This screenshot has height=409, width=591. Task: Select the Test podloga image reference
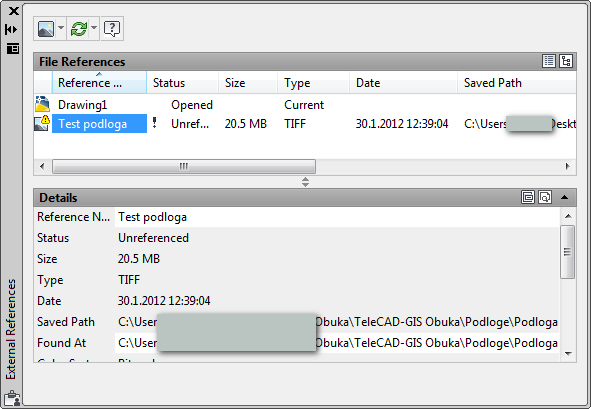[93, 124]
